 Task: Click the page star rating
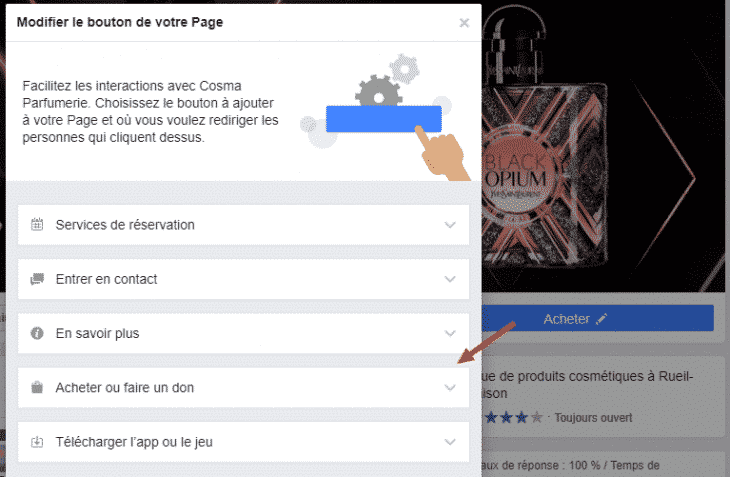click(x=513, y=417)
